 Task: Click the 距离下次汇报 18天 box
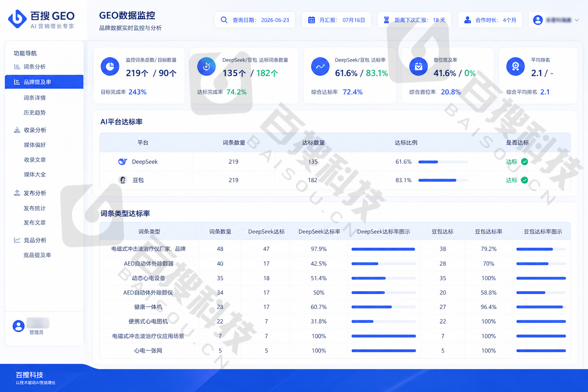[414, 20]
